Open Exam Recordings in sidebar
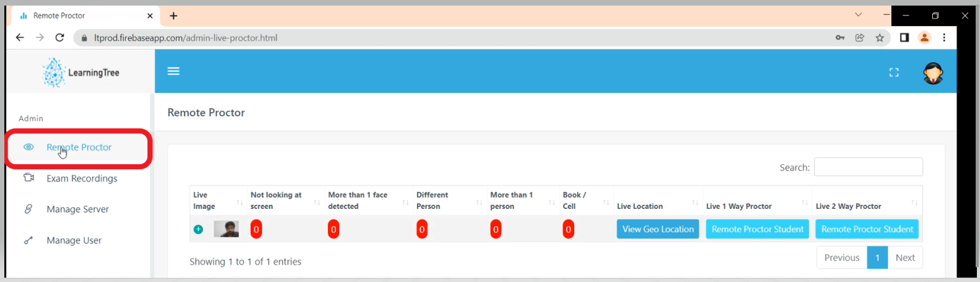Screen dimensions: 980x282 (82, 178)
